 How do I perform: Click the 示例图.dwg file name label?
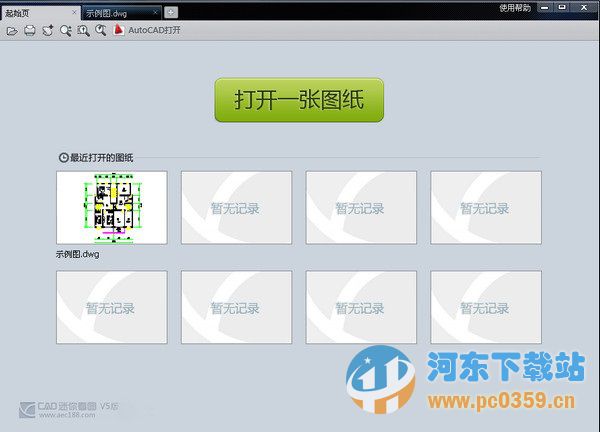coord(78,254)
